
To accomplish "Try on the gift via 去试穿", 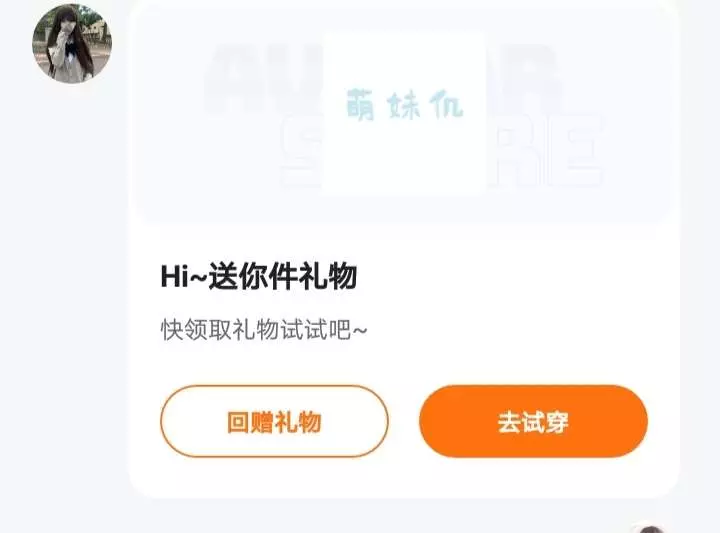I will [533, 421].
